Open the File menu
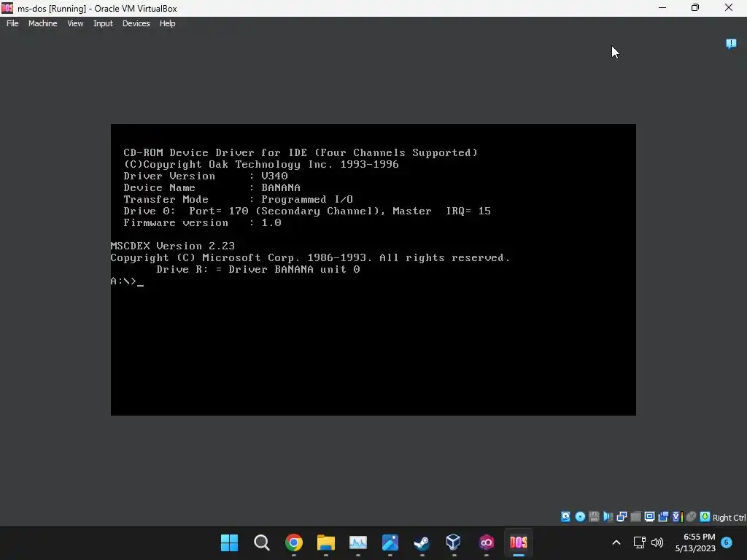The image size is (747, 560). click(12, 23)
